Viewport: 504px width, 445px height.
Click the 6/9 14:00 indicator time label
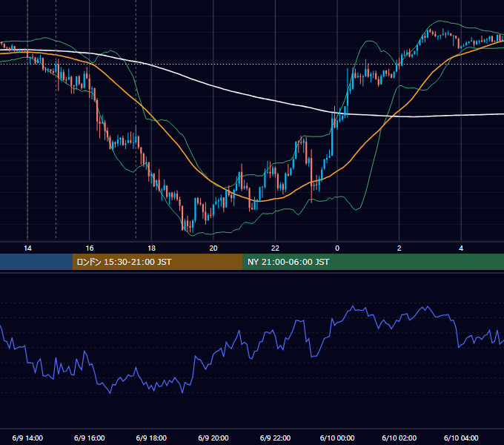(27, 438)
